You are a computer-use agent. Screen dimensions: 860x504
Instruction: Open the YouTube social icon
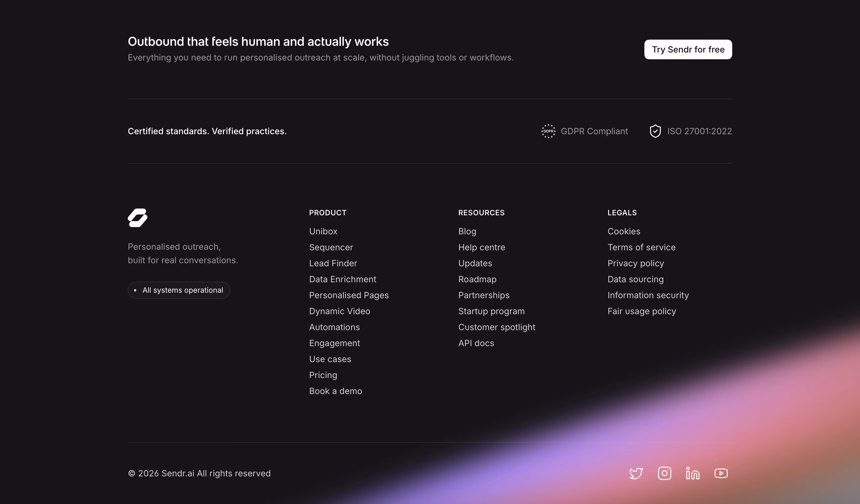point(721,473)
